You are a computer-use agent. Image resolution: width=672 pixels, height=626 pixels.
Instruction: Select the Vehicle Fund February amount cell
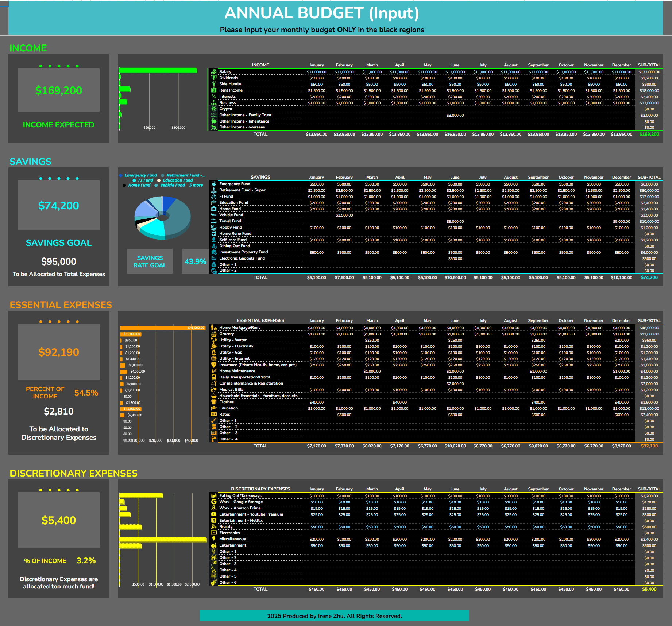pyautogui.click(x=344, y=215)
